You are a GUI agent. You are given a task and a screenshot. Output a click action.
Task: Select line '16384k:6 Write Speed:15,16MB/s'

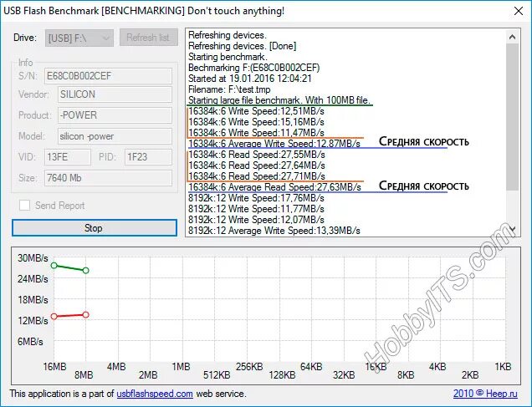click(256, 122)
